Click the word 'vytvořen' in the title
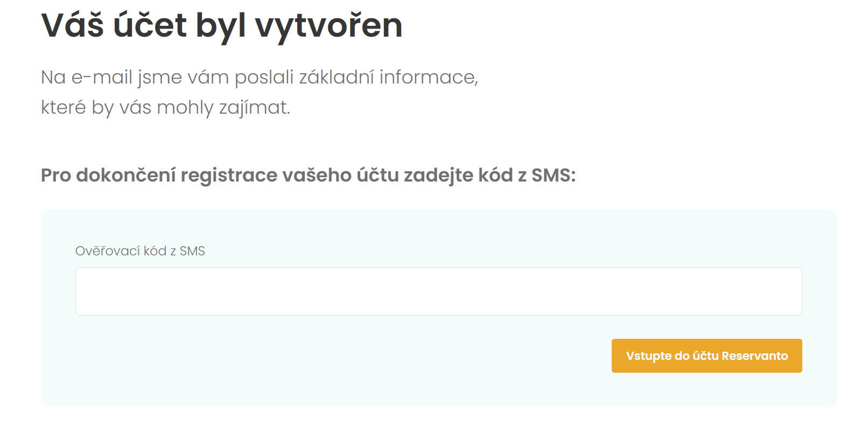The height and width of the screenshot is (432, 868). click(x=328, y=25)
